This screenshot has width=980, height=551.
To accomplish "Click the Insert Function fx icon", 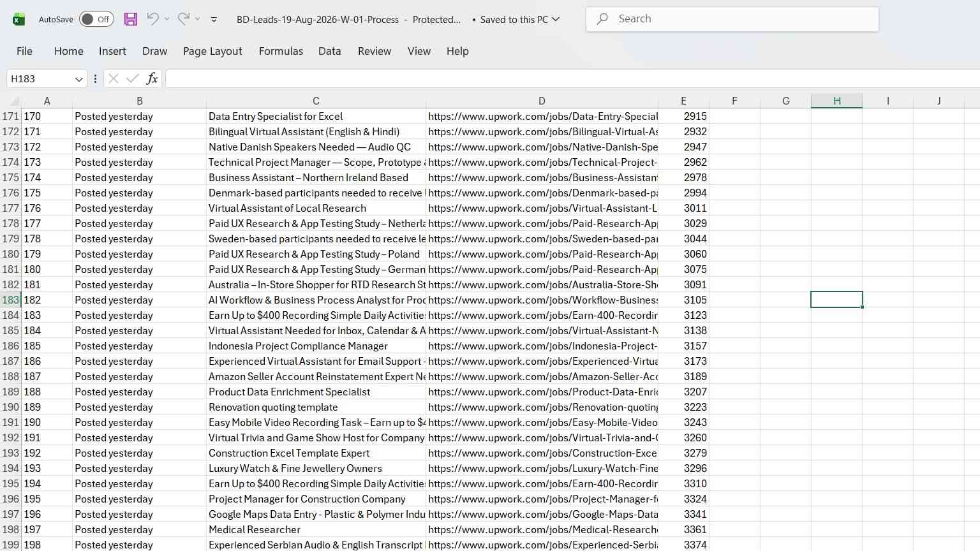I will pyautogui.click(x=152, y=78).
